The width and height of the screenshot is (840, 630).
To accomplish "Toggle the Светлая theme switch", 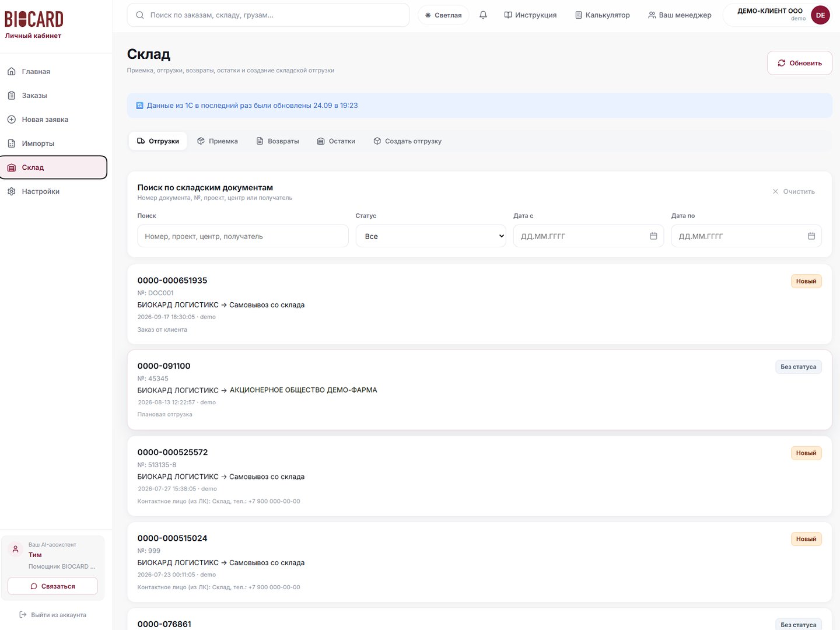I will click(x=443, y=15).
